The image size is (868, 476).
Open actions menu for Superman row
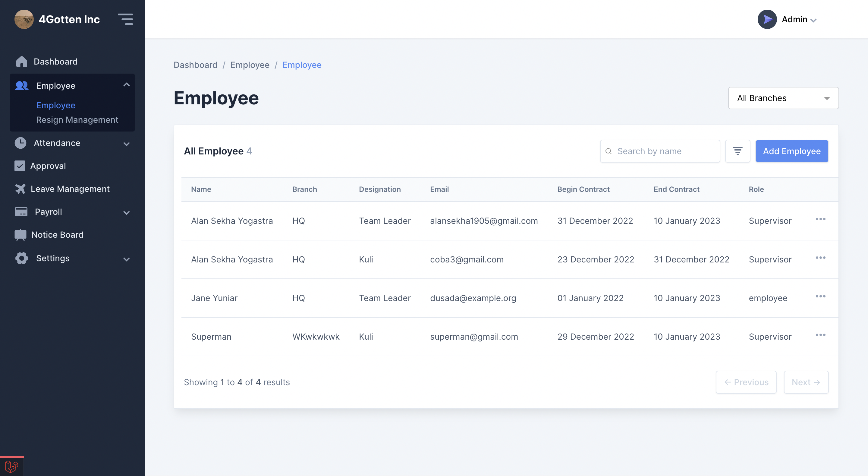(820, 335)
